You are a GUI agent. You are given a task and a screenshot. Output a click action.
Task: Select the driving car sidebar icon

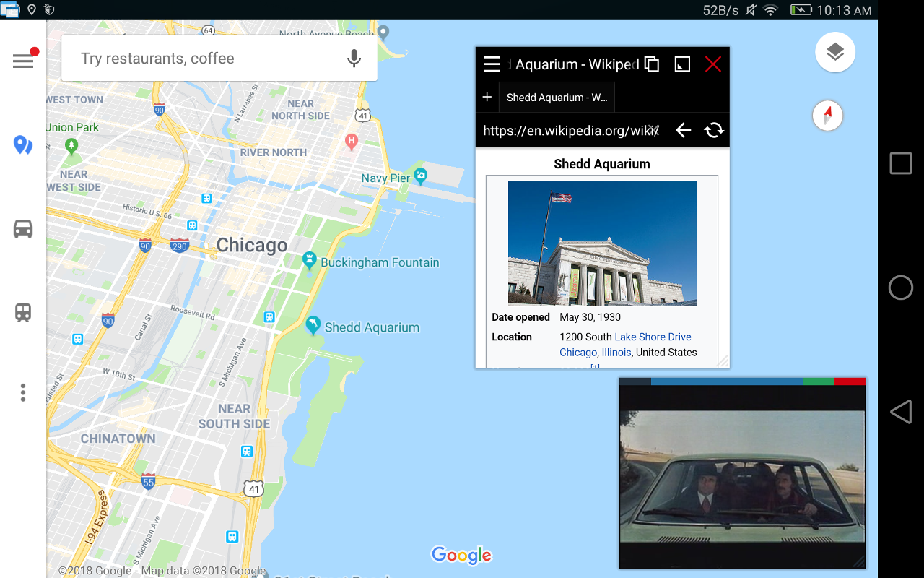click(x=23, y=229)
